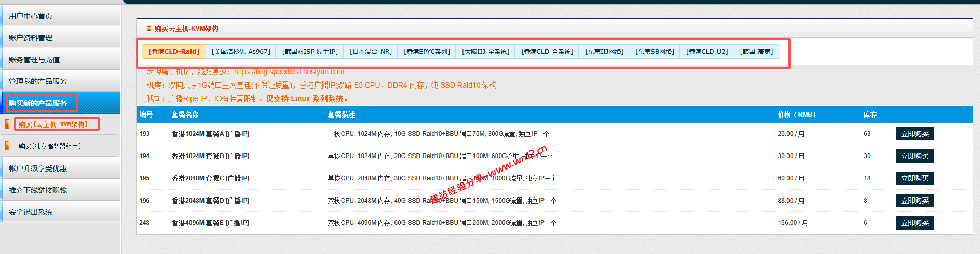Click plan number 196

point(144,201)
